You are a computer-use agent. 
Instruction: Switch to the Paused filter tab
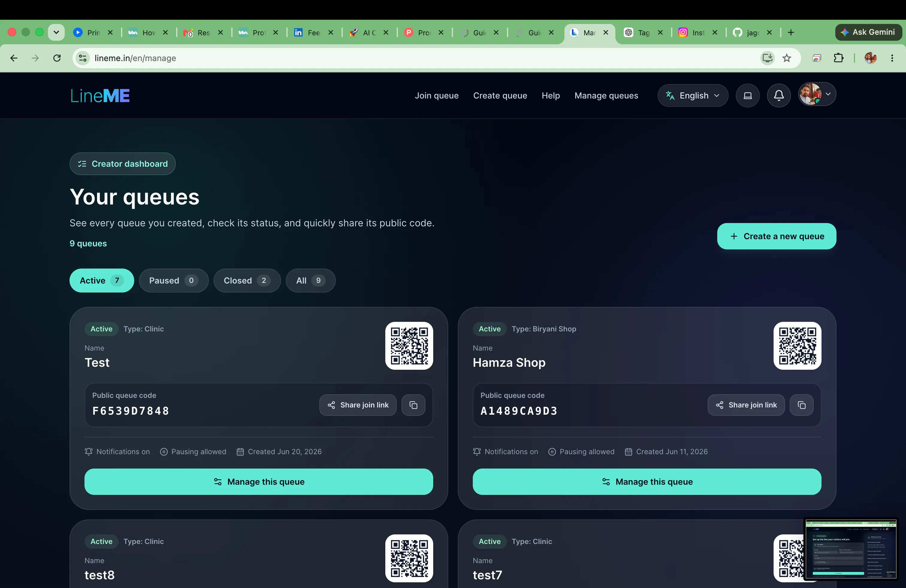[173, 280]
